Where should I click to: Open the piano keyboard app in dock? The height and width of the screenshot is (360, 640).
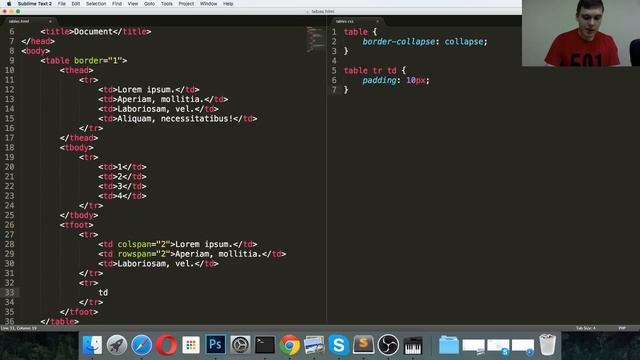(413, 346)
